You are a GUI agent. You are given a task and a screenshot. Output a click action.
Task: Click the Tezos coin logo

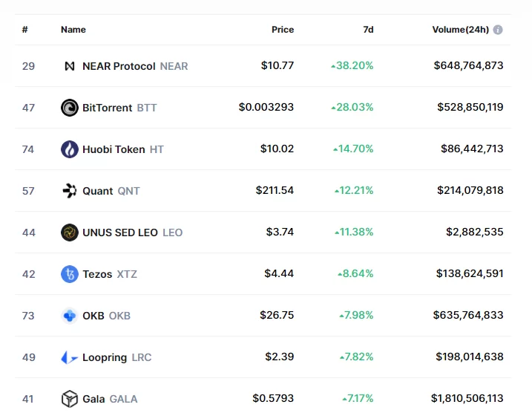70,274
